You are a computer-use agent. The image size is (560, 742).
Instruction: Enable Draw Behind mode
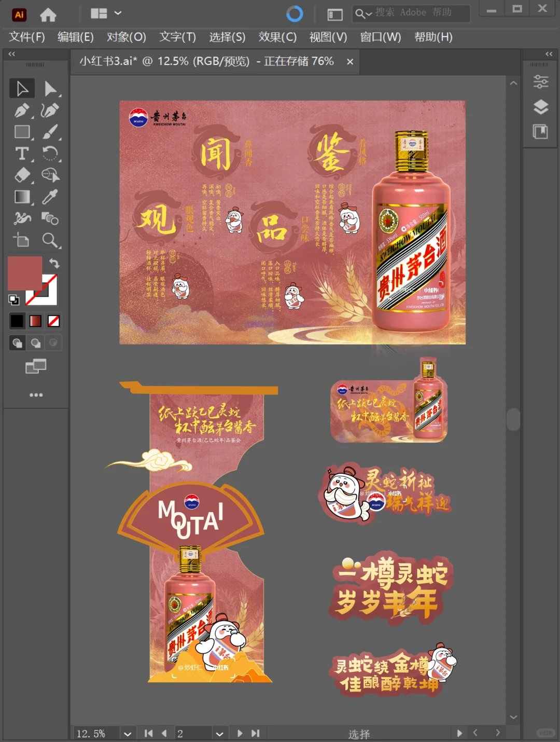pos(35,343)
